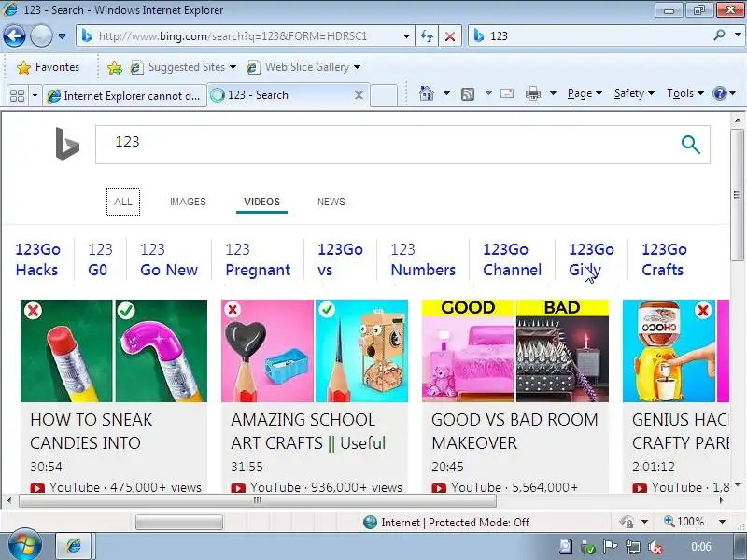
Task: Open the Page menu
Action: point(585,93)
